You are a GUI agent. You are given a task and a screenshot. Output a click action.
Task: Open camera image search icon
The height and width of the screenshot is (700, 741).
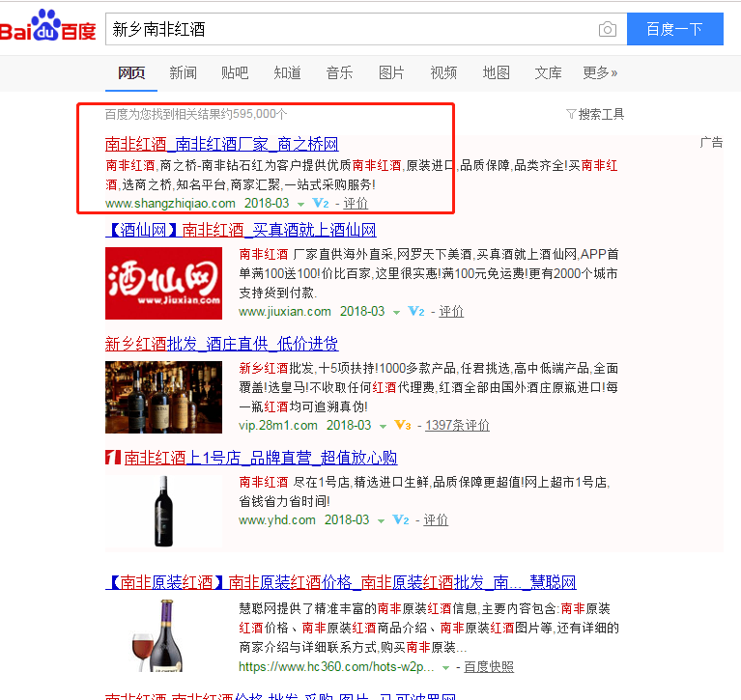click(x=608, y=29)
